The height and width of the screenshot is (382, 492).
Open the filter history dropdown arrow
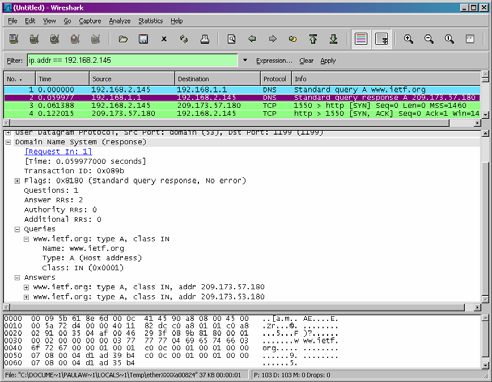point(245,60)
